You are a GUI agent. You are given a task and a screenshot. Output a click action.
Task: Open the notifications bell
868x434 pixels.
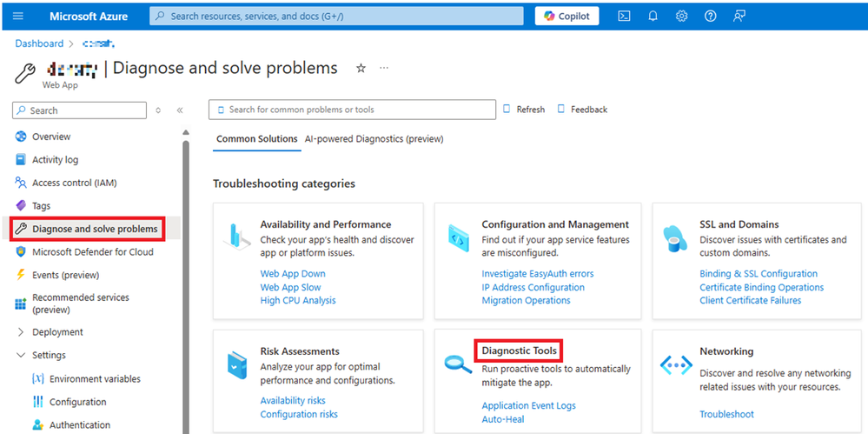coord(653,16)
